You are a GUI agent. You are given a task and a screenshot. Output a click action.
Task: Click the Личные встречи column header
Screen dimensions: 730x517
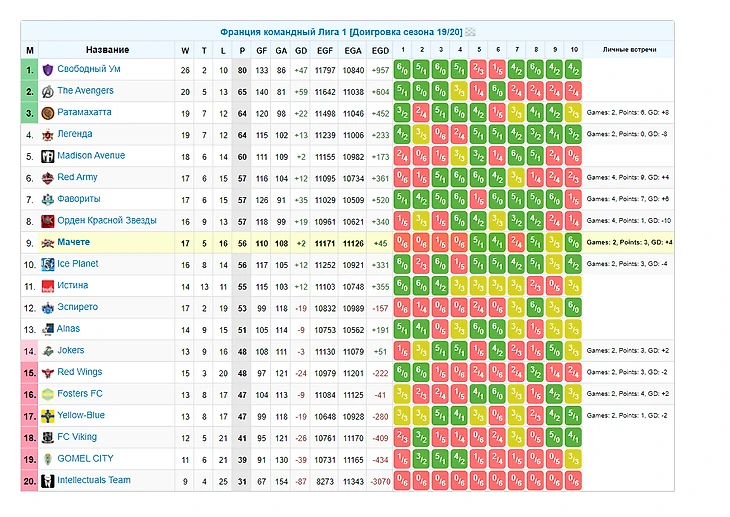(628, 50)
